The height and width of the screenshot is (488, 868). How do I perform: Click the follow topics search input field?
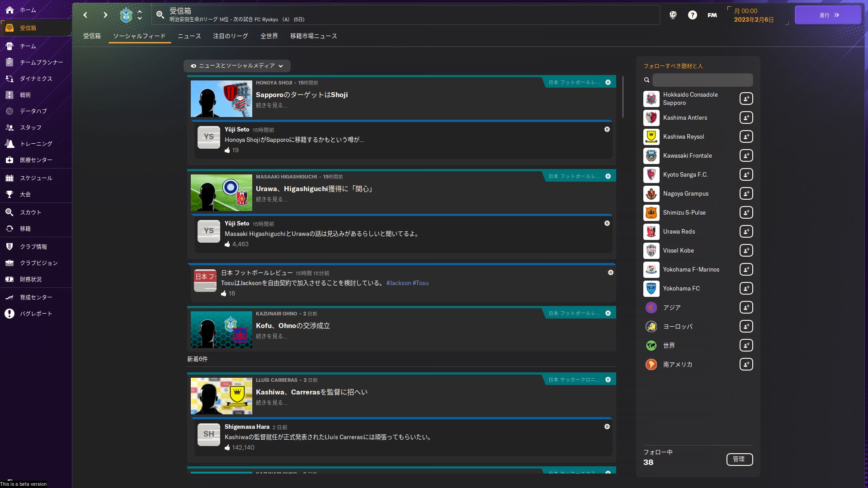coord(702,80)
